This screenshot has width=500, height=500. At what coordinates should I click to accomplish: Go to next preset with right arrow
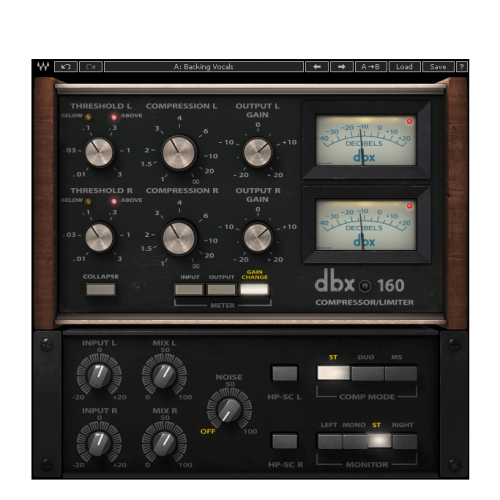(342, 67)
